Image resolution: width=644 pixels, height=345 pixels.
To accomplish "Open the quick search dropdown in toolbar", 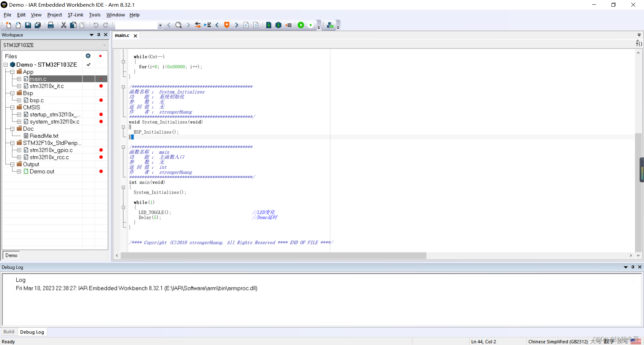I will point(160,25).
